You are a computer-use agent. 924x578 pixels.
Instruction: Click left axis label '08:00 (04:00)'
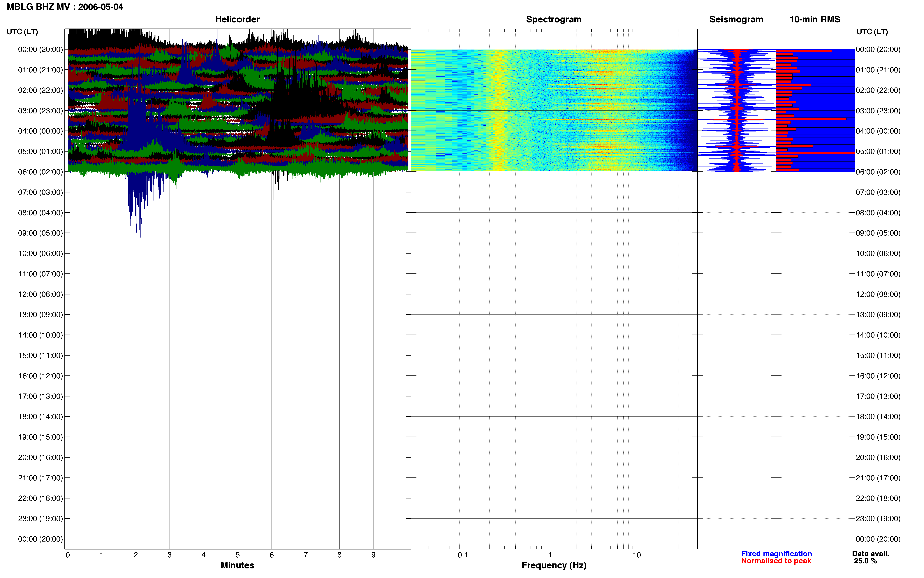click(41, 212)
